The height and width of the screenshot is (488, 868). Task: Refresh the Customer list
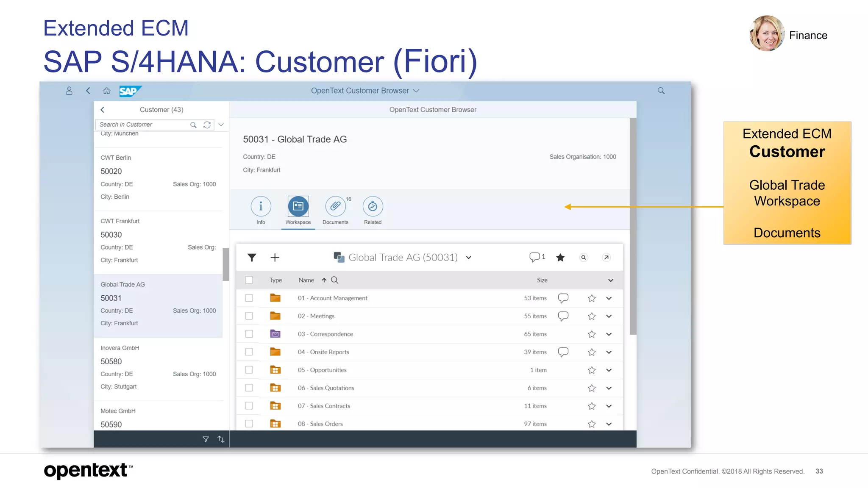pyautogui.click(x=207, y=125)
